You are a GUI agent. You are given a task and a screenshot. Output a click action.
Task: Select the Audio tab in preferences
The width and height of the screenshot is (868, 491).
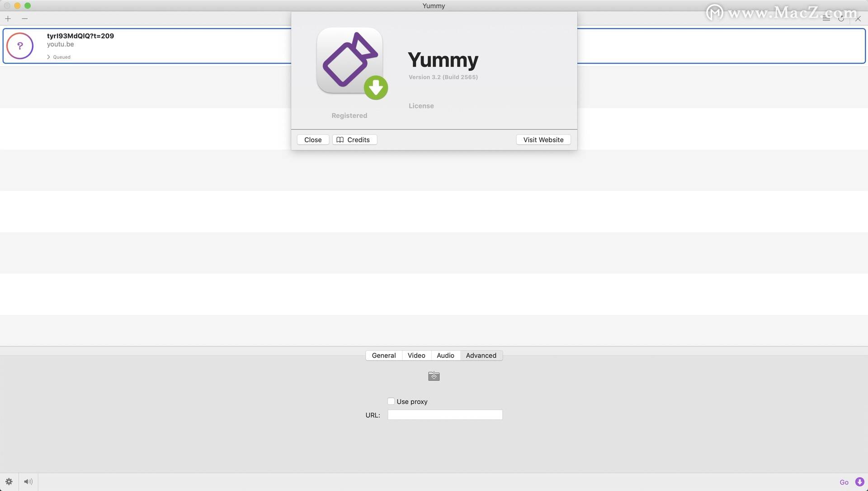coord(445,355)
